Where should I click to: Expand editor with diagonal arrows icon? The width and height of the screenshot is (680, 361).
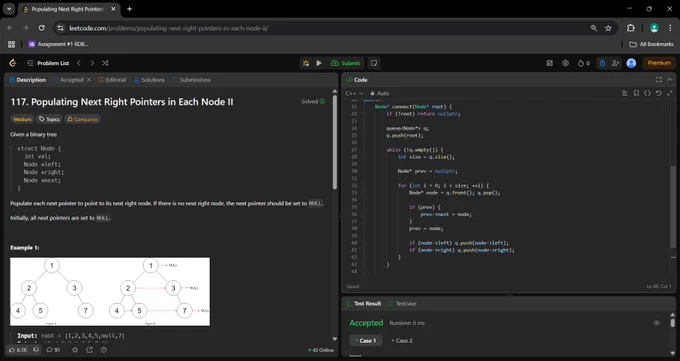click(670, 93)
